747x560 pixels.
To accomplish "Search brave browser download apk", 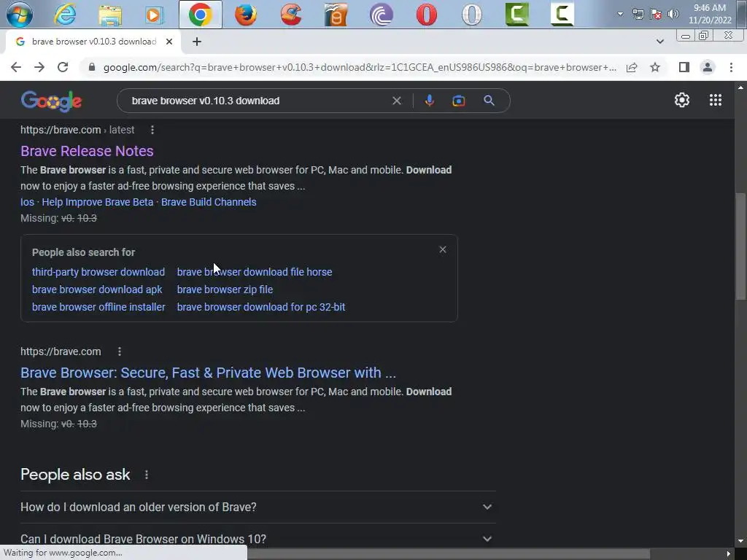I will coord(97,289).
